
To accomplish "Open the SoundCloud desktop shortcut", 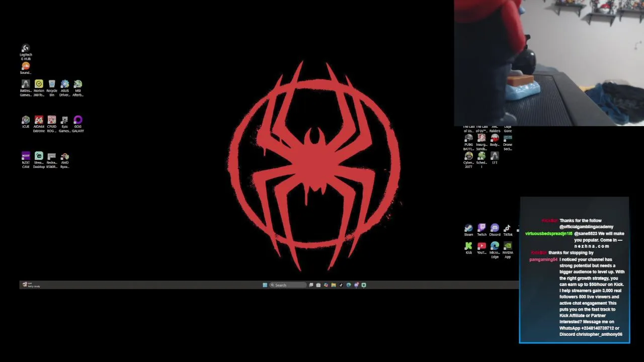I will tap(26, 68).
